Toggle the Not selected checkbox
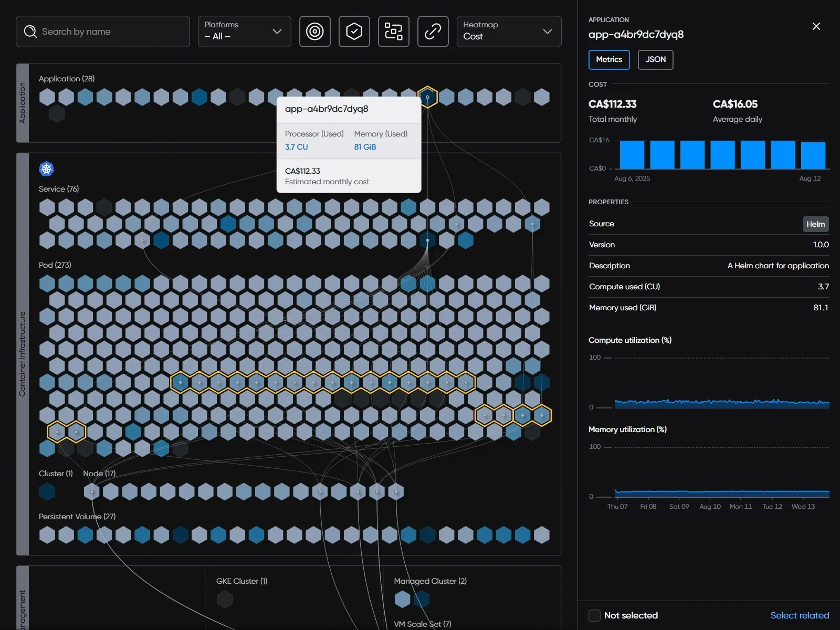 (x=594, y=615)
